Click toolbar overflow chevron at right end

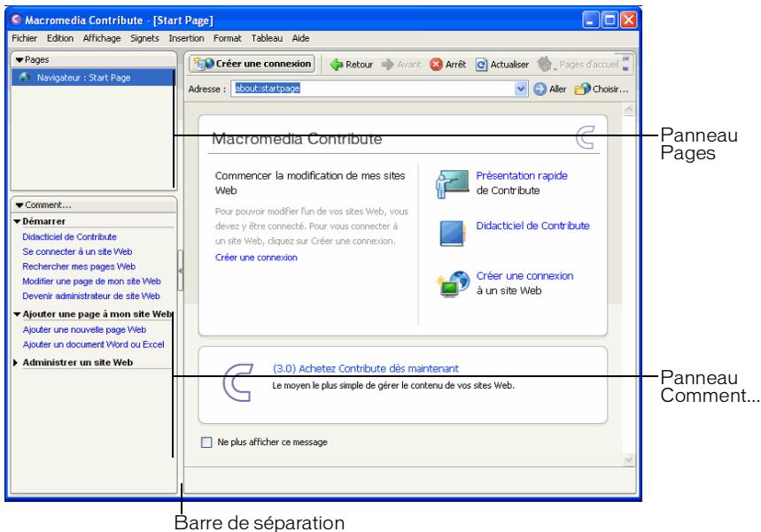pos(625,64)
